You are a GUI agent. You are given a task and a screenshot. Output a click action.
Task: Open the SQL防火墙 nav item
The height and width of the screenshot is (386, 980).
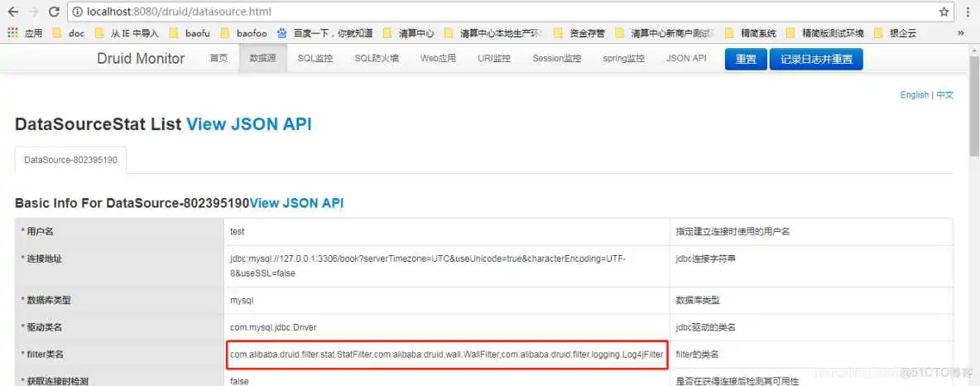click(377, 58)
